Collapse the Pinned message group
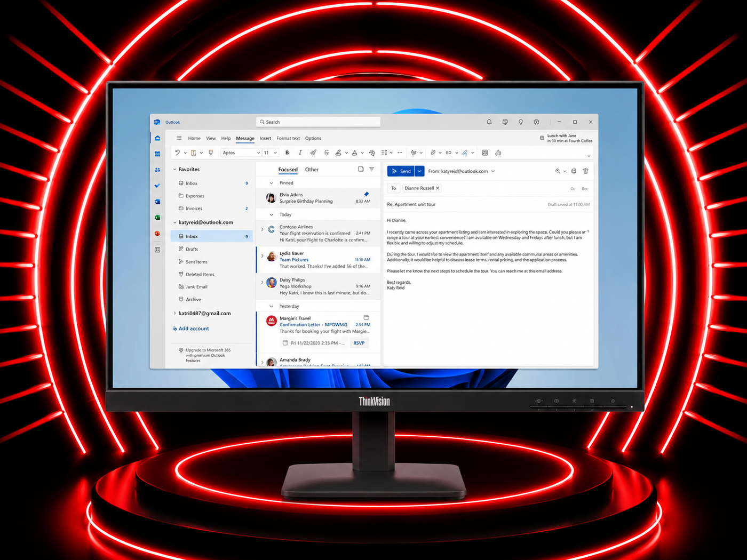This screenshot has height=560, width=747. [x=271, y=183]
